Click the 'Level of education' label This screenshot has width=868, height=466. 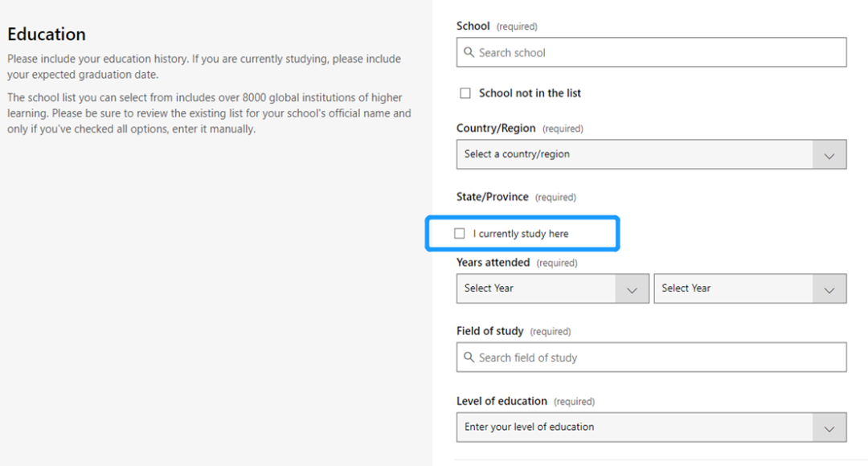tap(502, 401)
